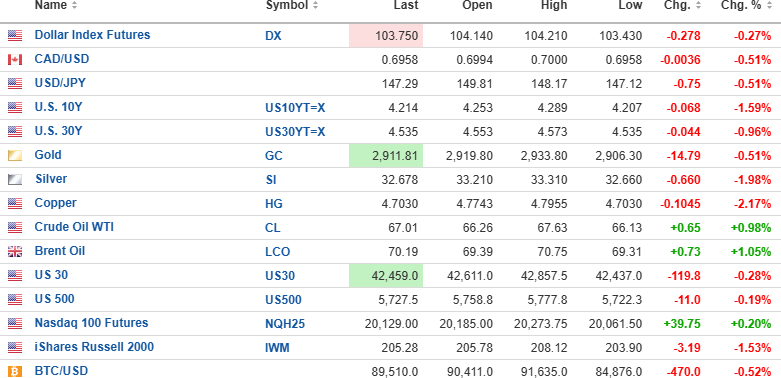Click the silver bar icon next to Silver
Screen dimensions: 781x378
(x=15, y=180)
